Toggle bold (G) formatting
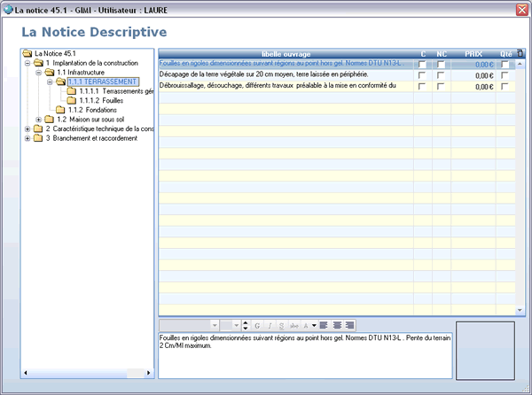 click(x=257, y=326)
